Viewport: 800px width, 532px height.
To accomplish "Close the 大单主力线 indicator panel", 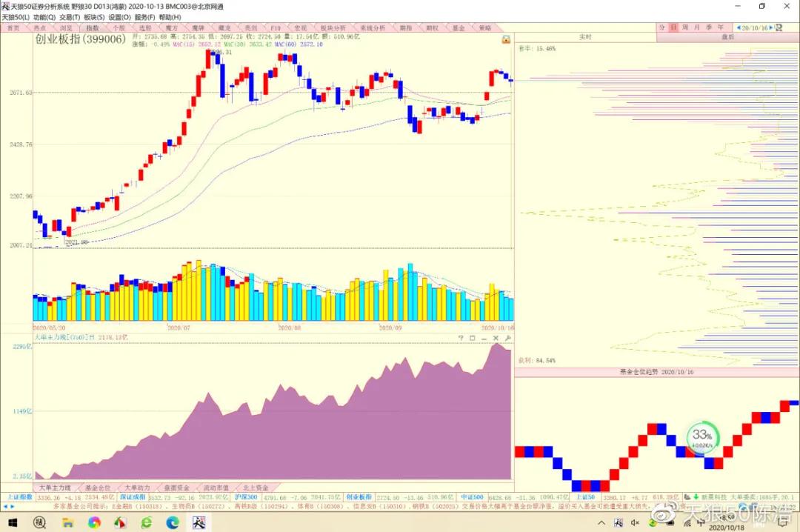I will click(x=496, y=338).
